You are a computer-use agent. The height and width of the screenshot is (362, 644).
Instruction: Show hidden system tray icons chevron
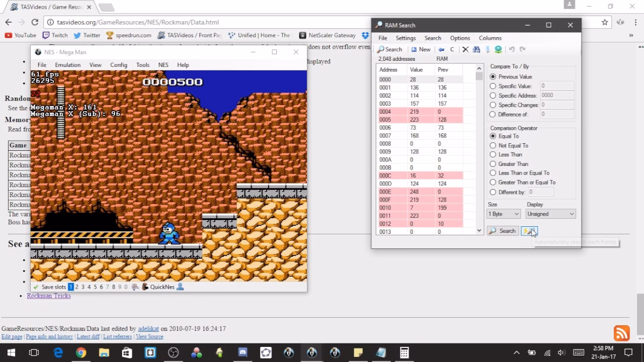[x=516, y=353]
